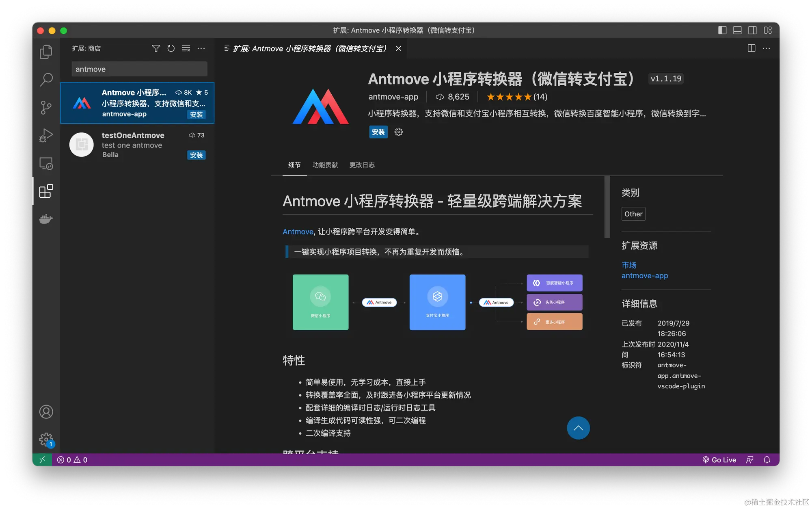Toggle the primary side bar visibility
The image size is (812, 509).
[722, 30]
